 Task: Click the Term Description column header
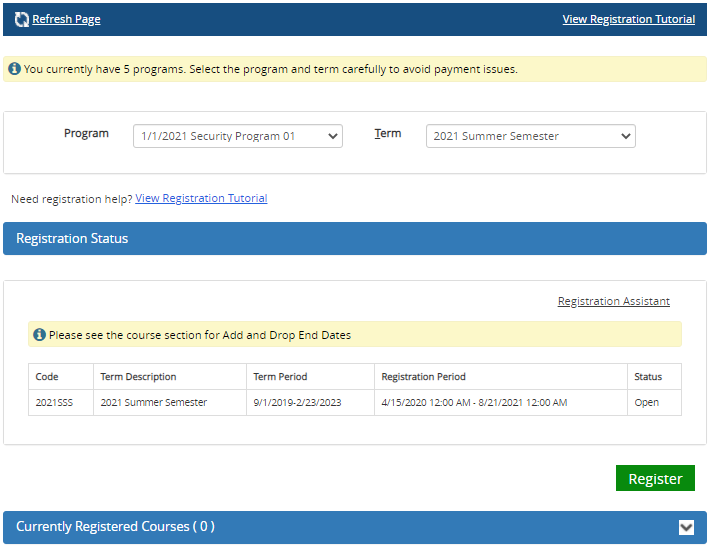pos(138,377)
